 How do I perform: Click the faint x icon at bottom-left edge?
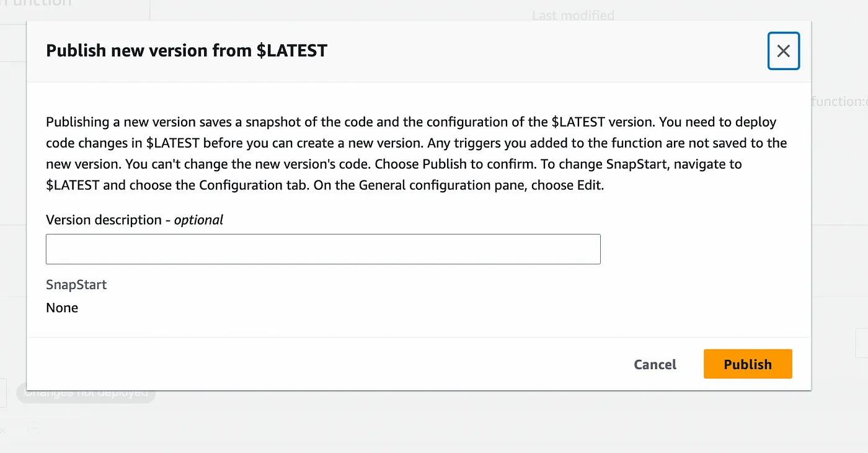pyautogui.click(x=2, y=430)
